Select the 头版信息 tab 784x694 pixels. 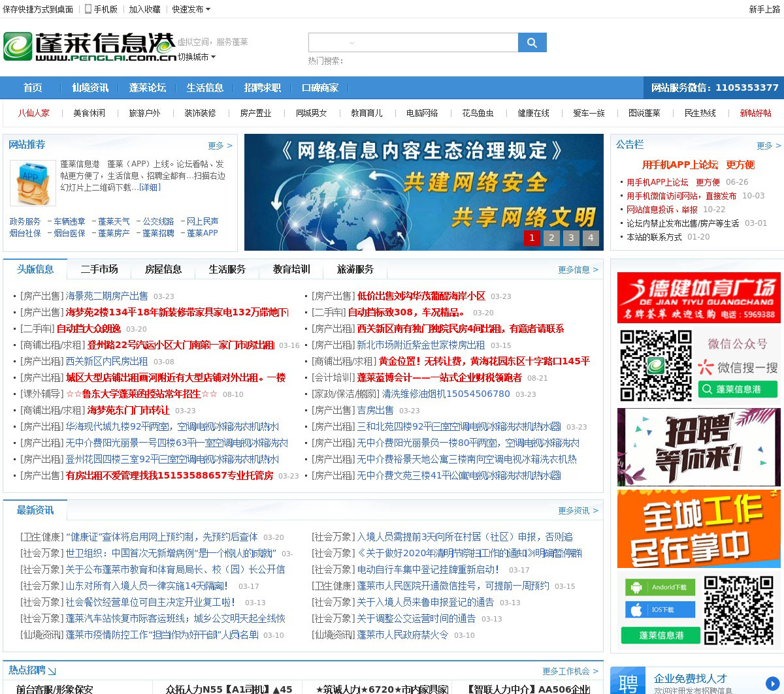click(35, 269)
